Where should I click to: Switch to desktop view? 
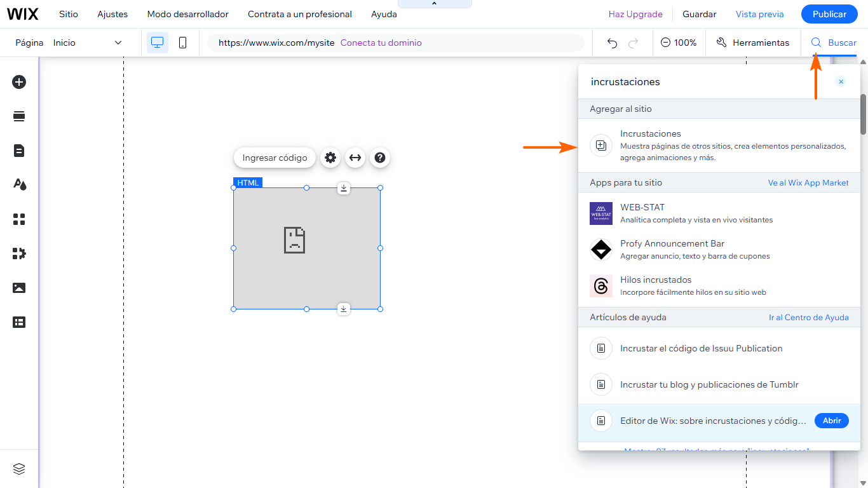coord(158,43)
